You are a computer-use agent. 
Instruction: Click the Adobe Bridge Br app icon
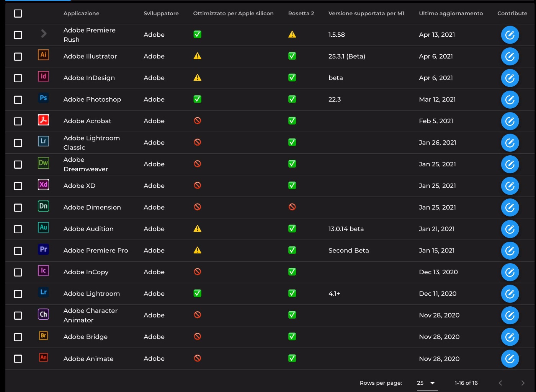click(43, 335)
